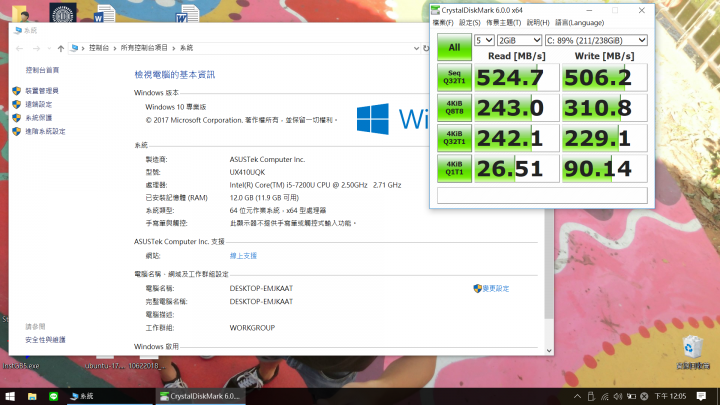The width and height of the screenshot is (720, 405).
Task: Open recent locations dropdown beside forward arrow
Action: pos(49,48)
